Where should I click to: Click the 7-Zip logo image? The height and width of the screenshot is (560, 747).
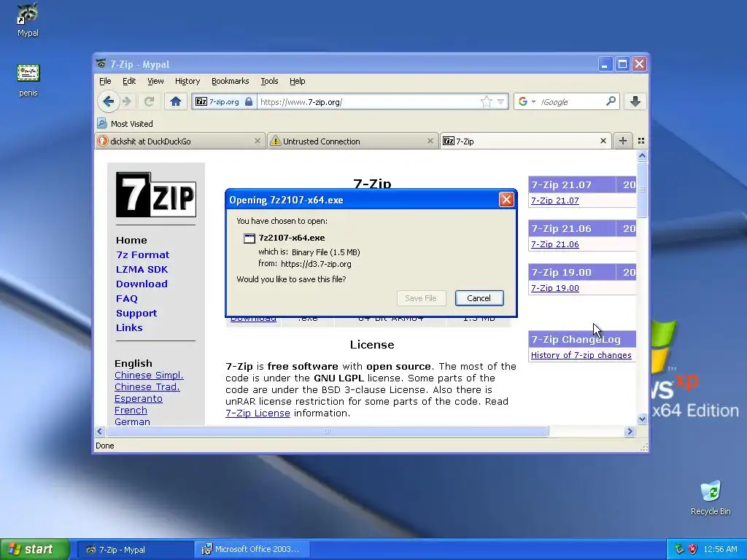156,195
